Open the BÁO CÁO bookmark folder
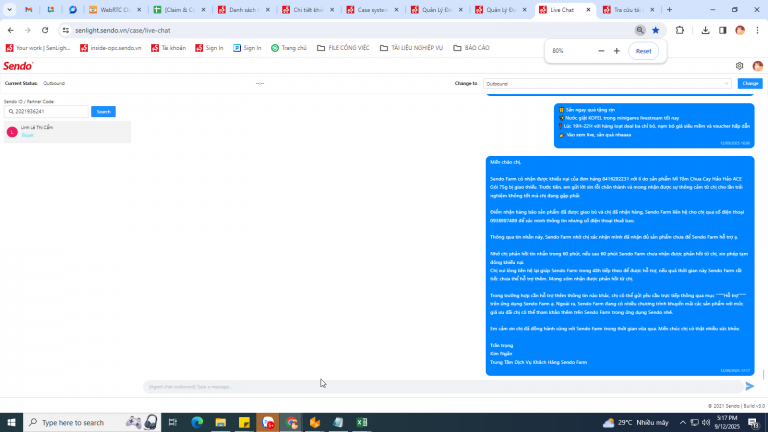The height and width of the screenshot is (432, 768). (x=471, y=48)
